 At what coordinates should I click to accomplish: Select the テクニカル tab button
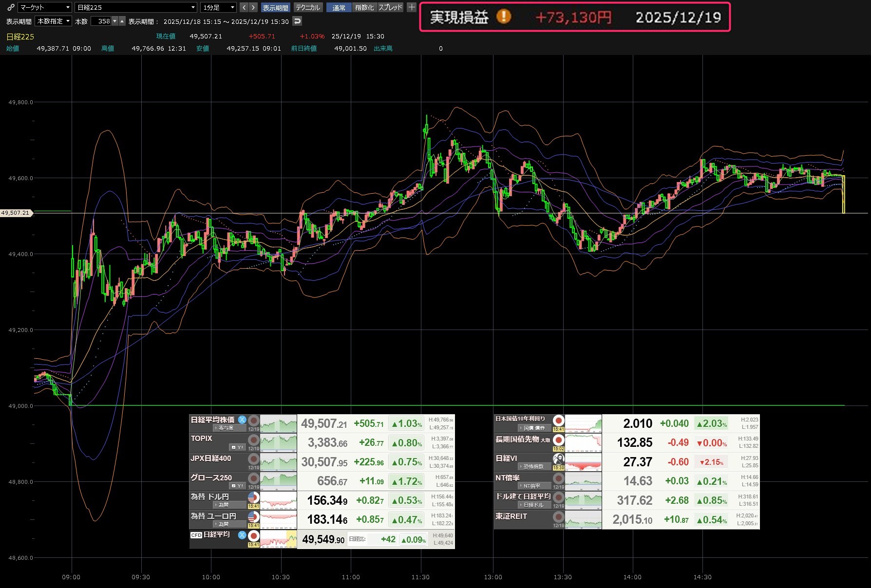point(308,7)
